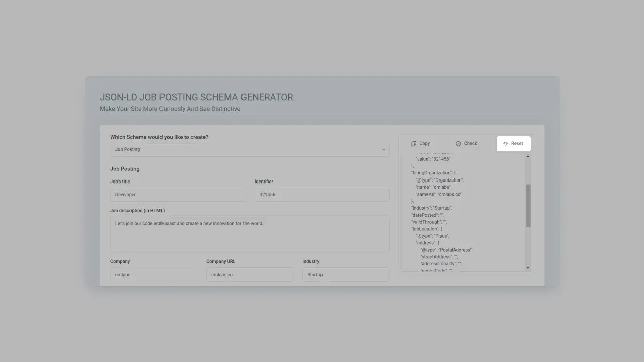Click the Copy icon above the JSON preview

click(413, 143)
